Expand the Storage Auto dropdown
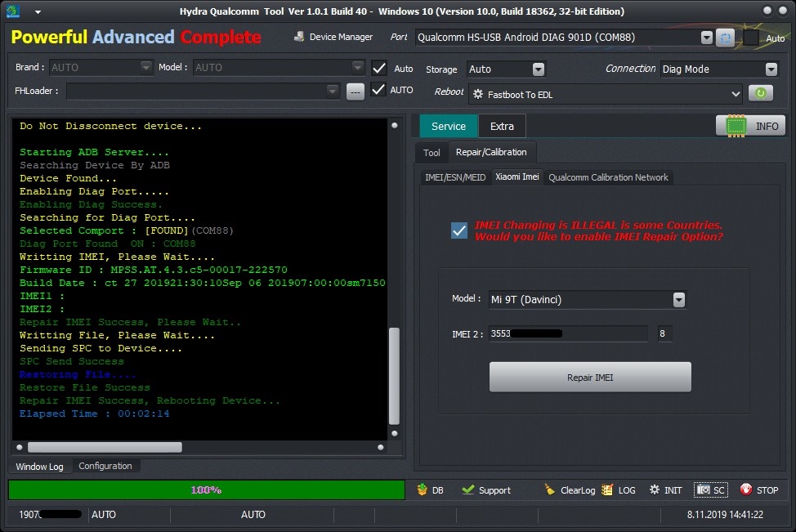The image size is (796, 532). (x=538, y=69)
